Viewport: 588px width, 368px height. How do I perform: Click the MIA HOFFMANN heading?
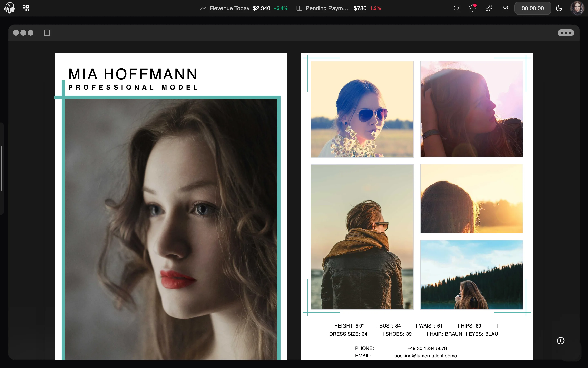[133, 74]
